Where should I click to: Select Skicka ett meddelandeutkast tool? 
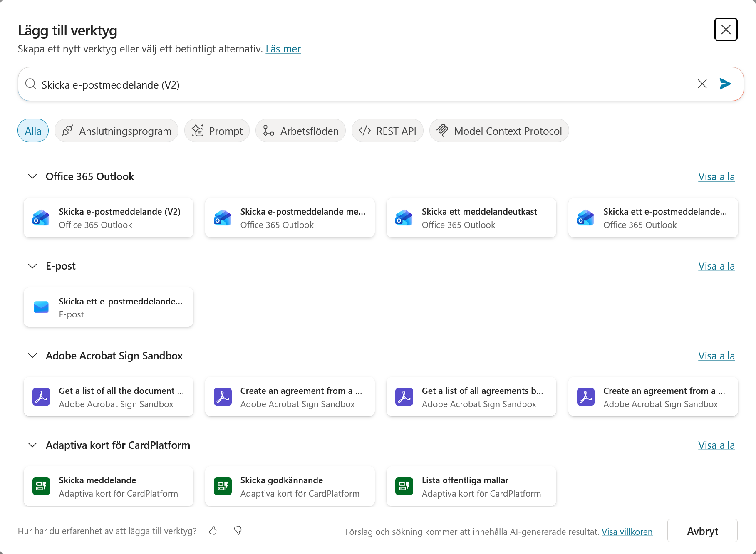pos(471,218)
